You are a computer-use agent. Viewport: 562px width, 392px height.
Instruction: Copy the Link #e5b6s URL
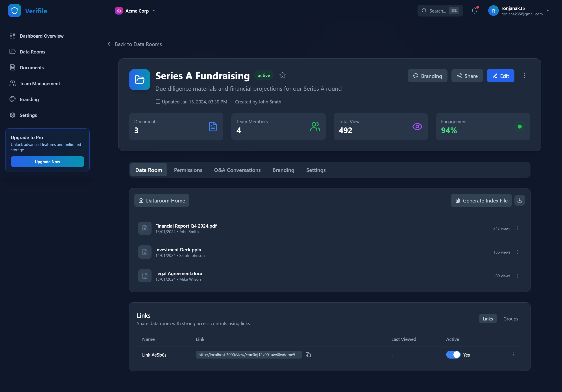tap(308, 355)
